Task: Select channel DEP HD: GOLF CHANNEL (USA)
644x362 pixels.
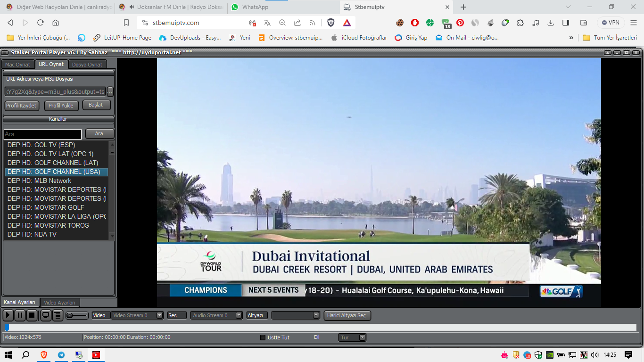Action: pyautogui.click(x=57, y=172)
